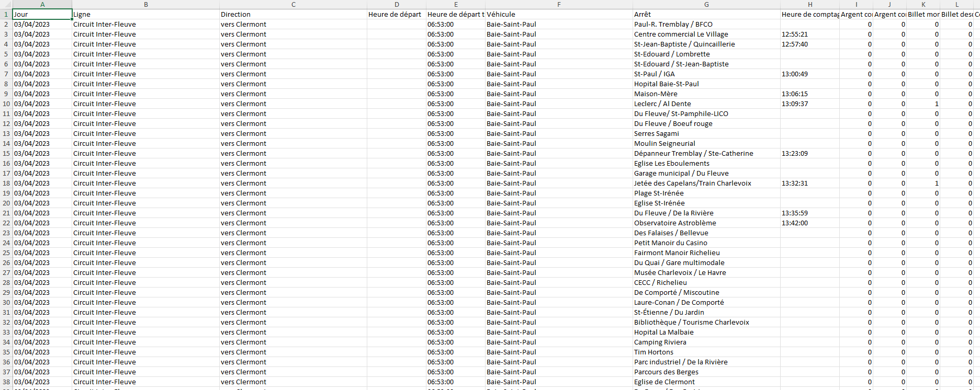Image resolution: width=980 pixels, height=390 pixels.
Task: Click cell 'Serres Sagami'
Action: [707, 133]
